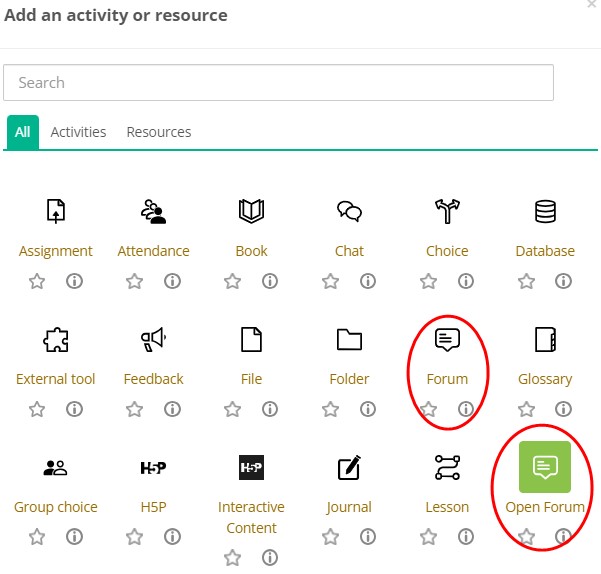Select the Forum activity icon
Screen dimensions: 601x574
[x=447, y=340]
